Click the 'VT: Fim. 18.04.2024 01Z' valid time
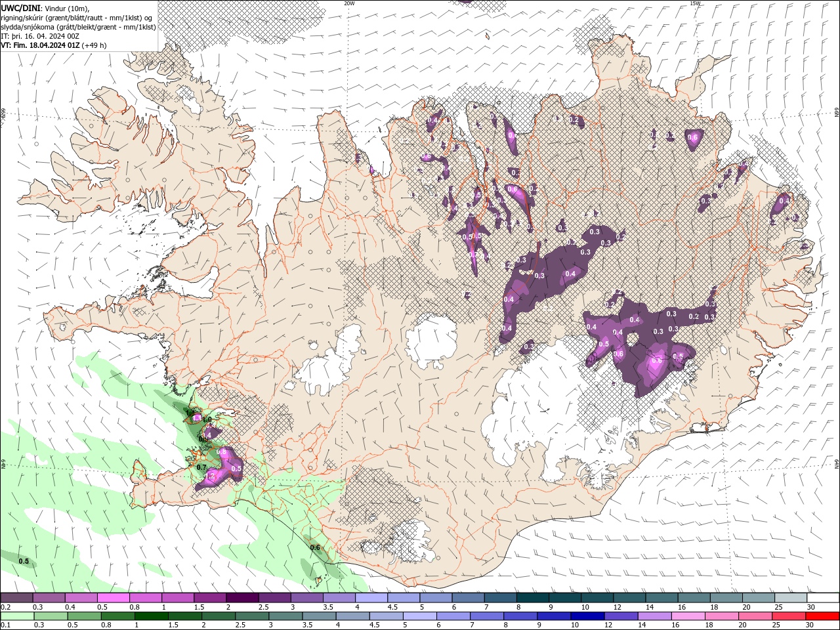Viewport: 840px width, 630px height. point(40,45)
